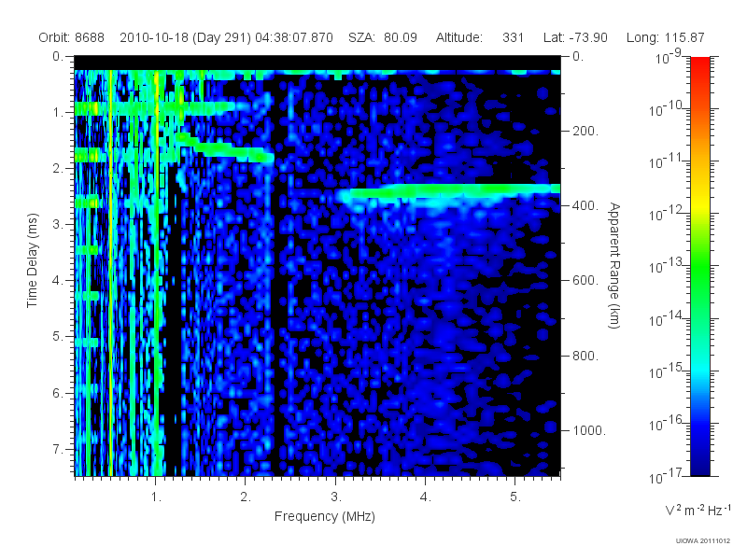747x560 pixels.
Task: Click the '1.' frequency tick label
Action: 157,497
